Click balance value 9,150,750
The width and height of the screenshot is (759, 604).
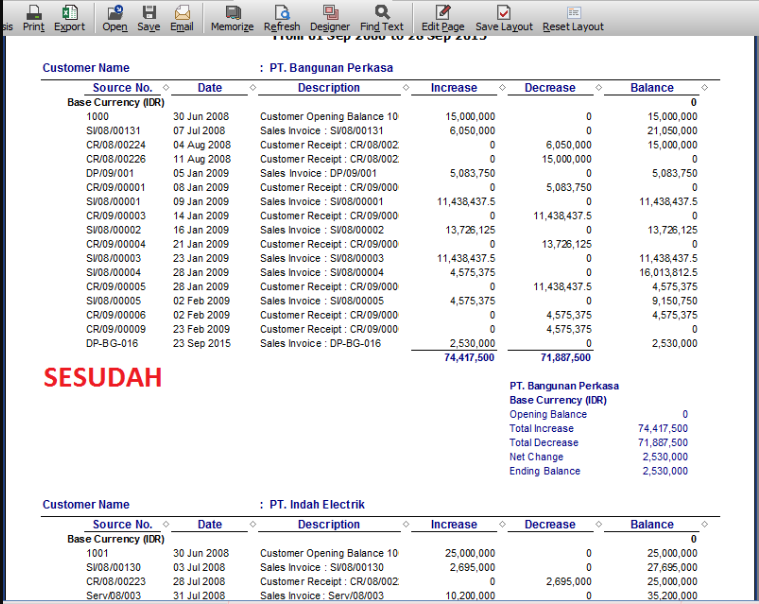pyautogui.click(x=674, y=301)
